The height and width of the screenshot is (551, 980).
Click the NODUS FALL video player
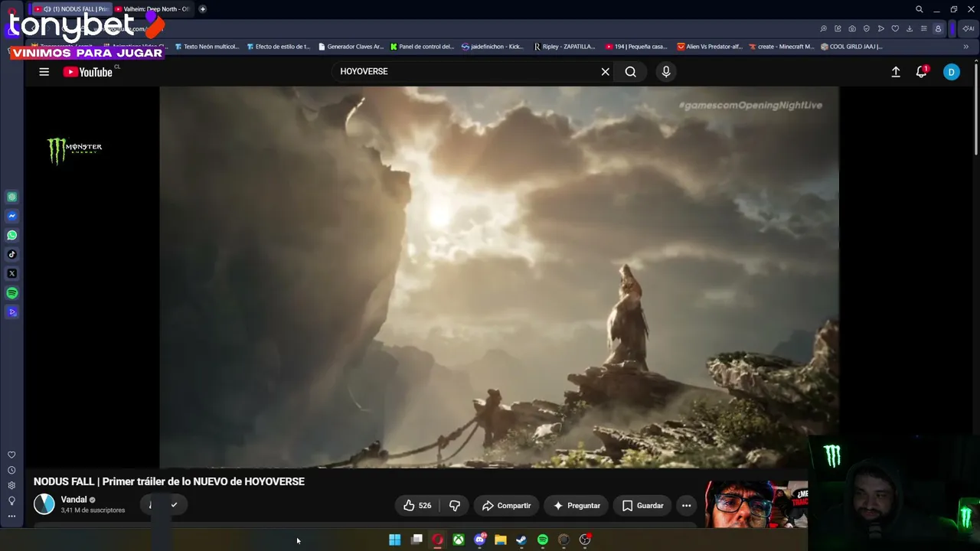tap(499, 277)
